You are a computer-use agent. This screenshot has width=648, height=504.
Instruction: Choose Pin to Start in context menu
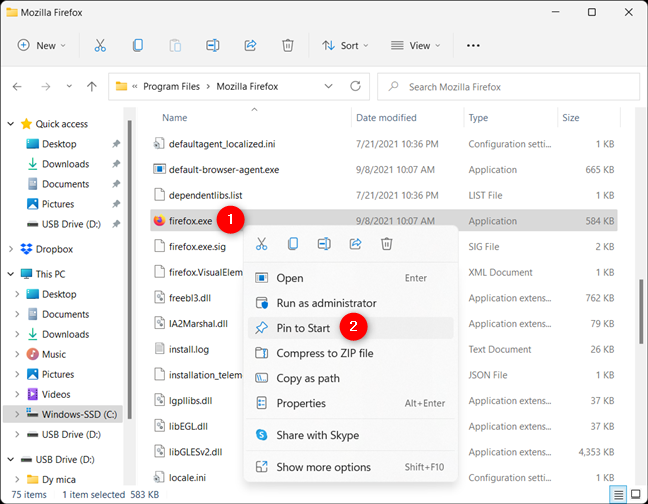point(350,328)
